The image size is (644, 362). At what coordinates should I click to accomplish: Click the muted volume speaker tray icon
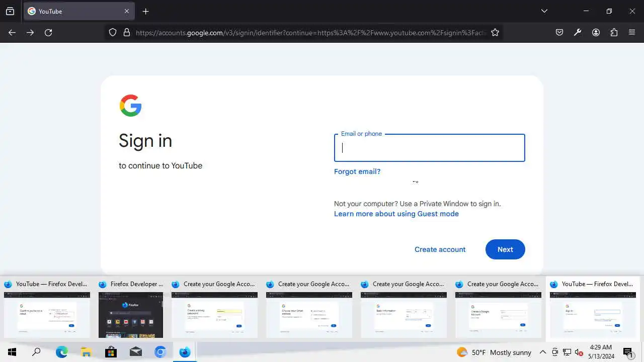tap(579, 352)
